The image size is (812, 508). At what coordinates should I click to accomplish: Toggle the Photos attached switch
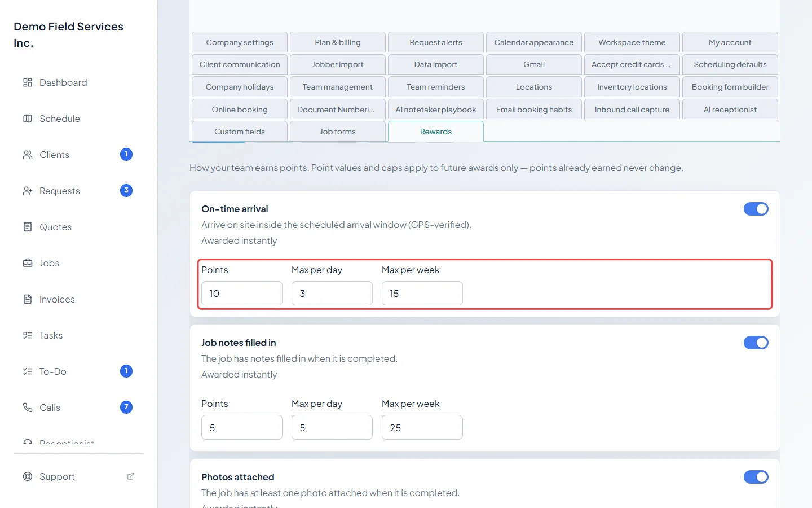[756, 477]
